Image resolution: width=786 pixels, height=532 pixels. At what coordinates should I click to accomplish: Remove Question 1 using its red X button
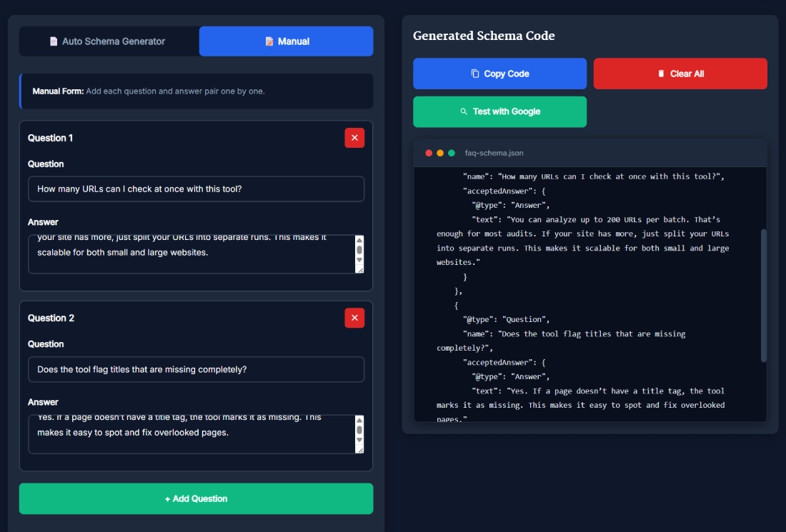pyautogui.click(x=354, y=138)
